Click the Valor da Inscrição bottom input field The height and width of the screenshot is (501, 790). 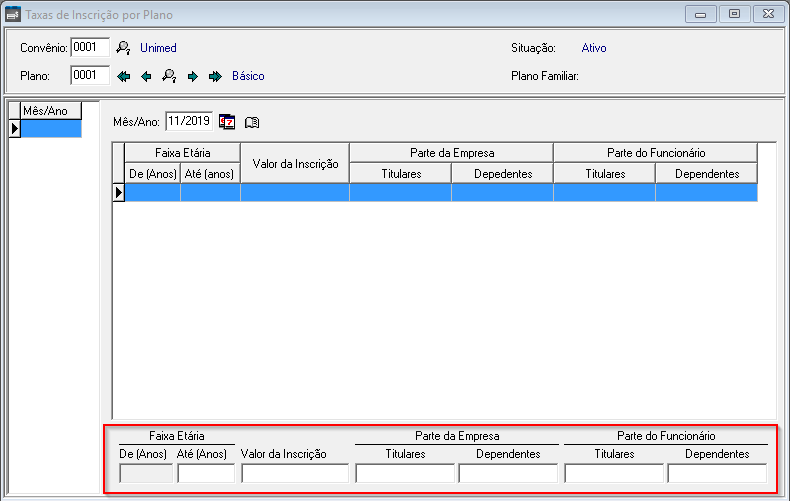(294, 474)
